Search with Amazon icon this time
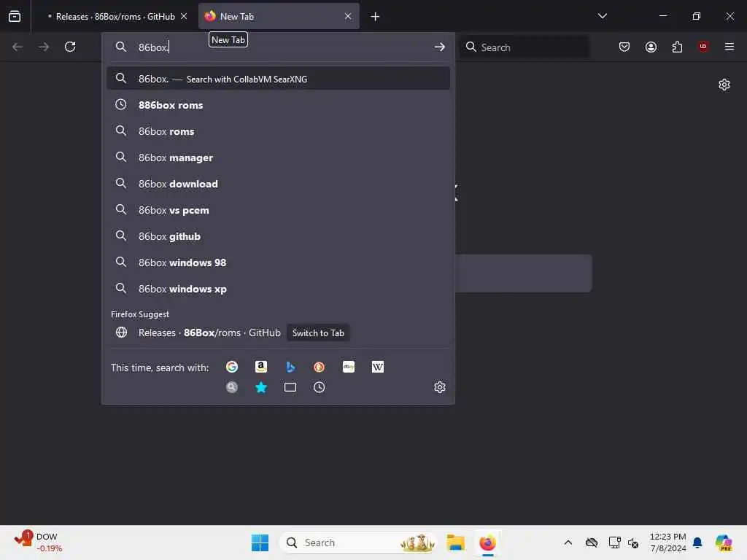 (x=261, y=367)
